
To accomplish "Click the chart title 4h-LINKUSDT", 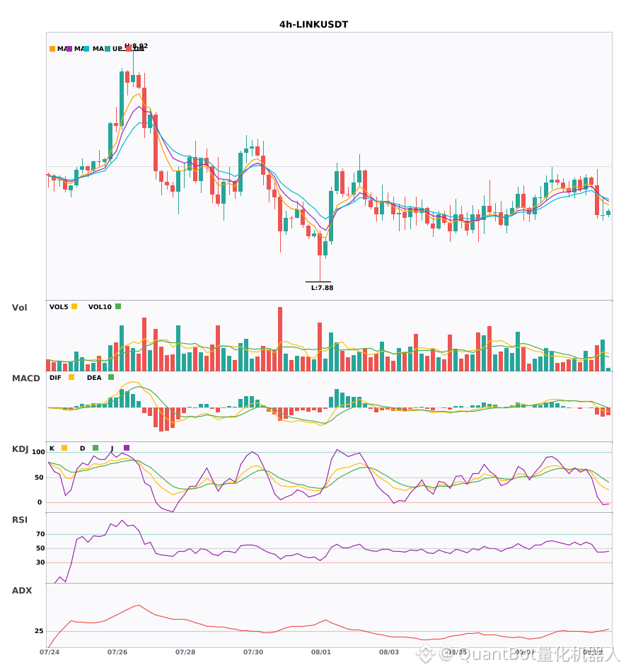I will [x=313, y=25].
